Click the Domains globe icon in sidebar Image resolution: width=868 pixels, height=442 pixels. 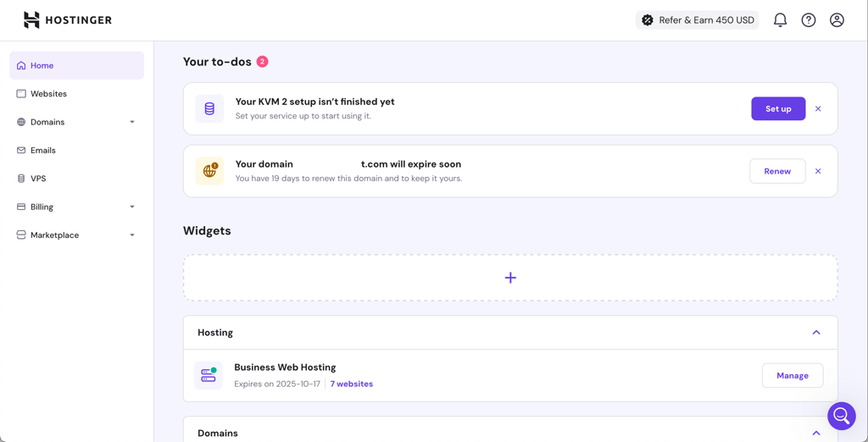point(21,122)
